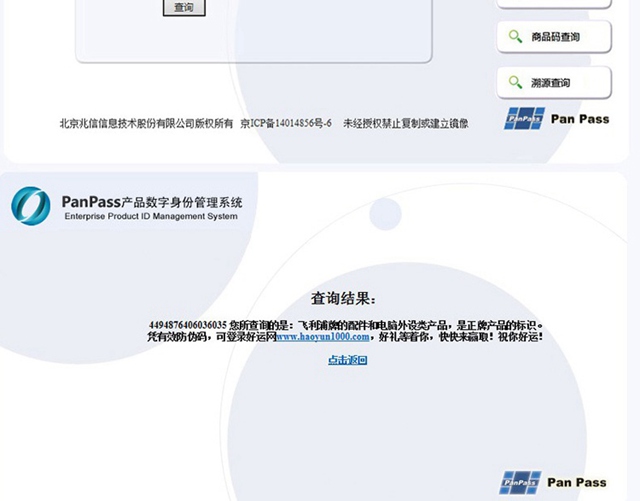The height and width of the screenshot is (501, 640).
Task: Click the 点击返回 link to go back
Action: (347, 360)
